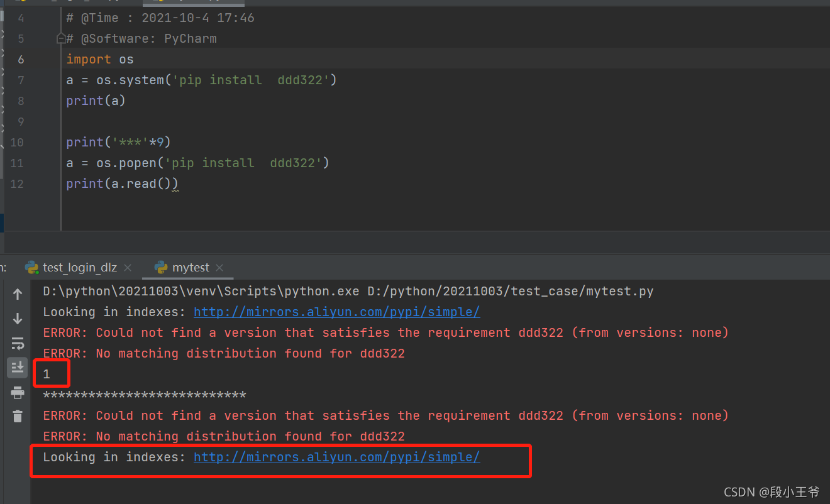
Task: Click the os.system('pip install ddd322') line
Action: (x=201, y=80)
